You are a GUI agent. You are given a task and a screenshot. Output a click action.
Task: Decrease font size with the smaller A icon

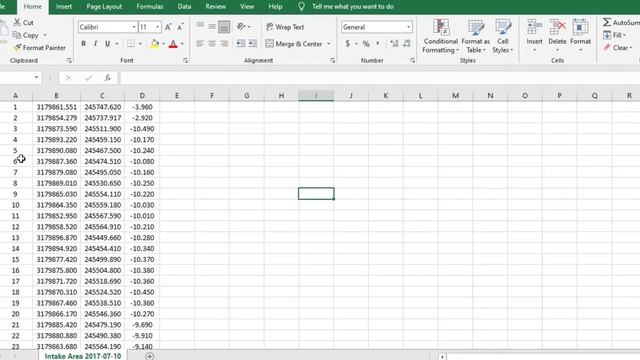point(180,27)
